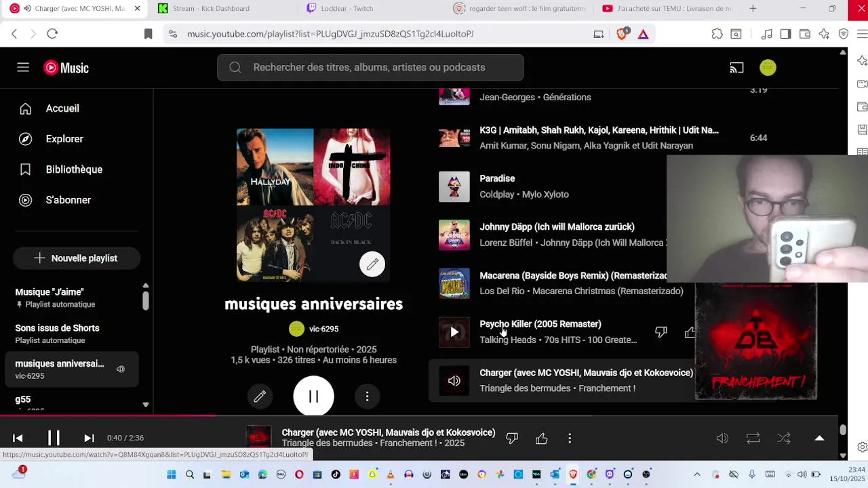The height and width of the screenshot is (488, 868).
Task: Reload the page
Action: [x=52, y=34]
